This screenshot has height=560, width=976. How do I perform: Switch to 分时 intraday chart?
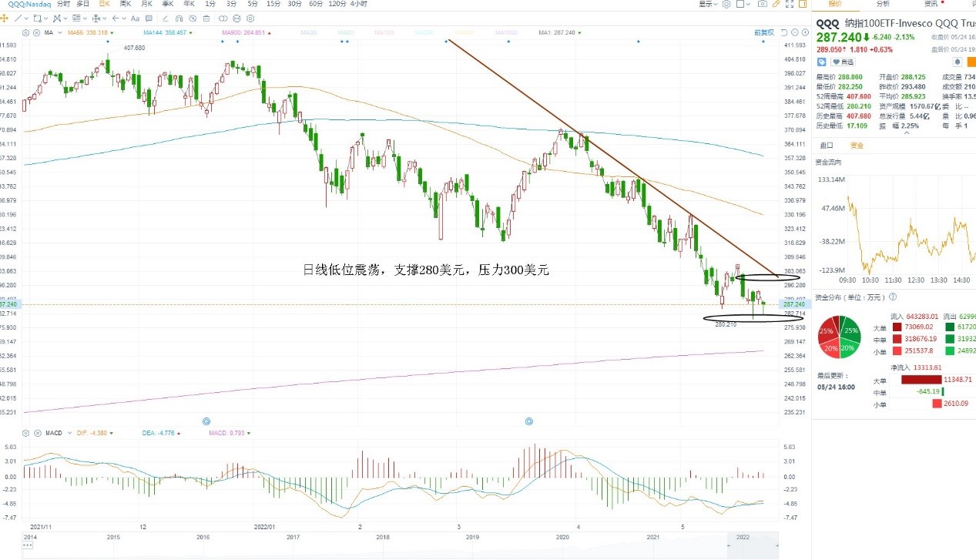coord(63,4)
